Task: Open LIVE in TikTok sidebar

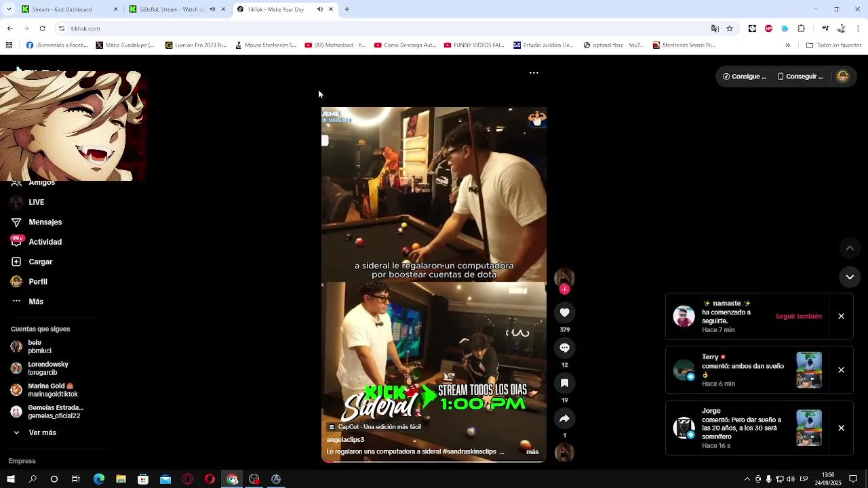Action: [36, 202]
